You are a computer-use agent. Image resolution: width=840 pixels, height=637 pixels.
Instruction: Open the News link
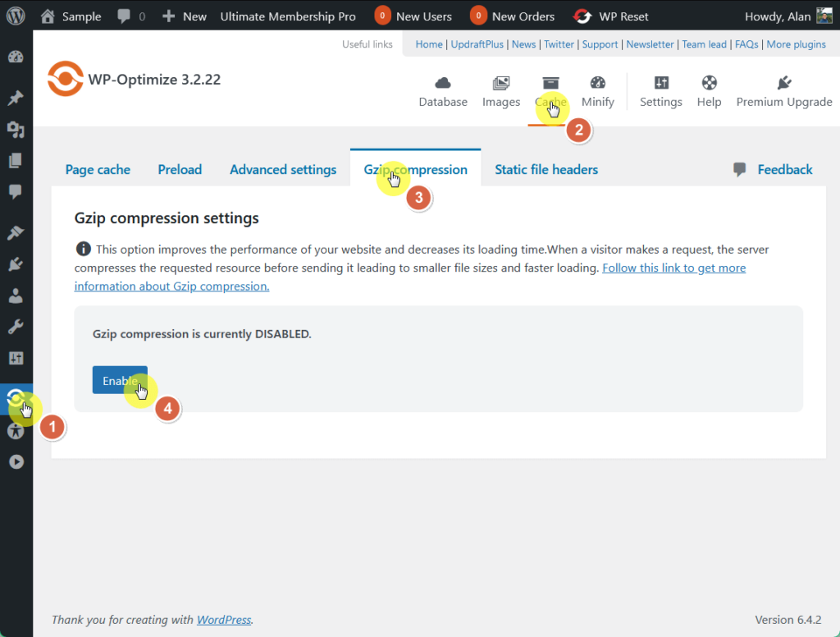[523, 44]
